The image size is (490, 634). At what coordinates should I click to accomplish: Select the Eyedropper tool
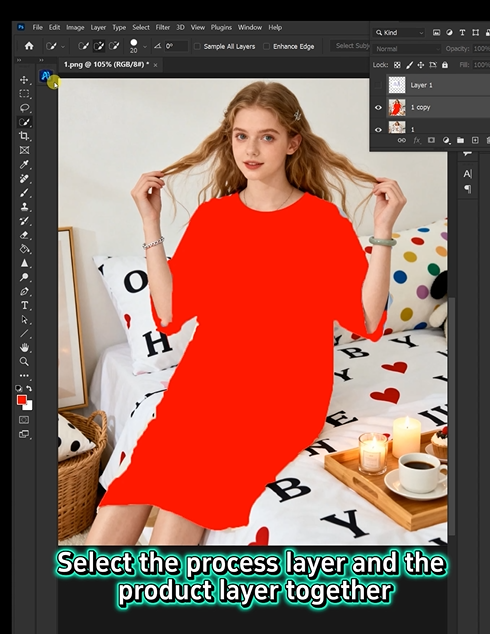pos(24,164)
